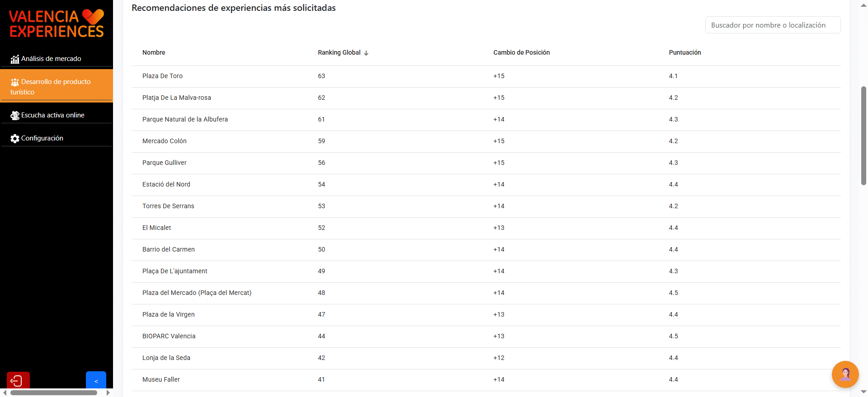Select the BIOPARC Valencia row
The width and height of the screenshot is (868, 397).
pyautogui.click(x=169, y=336)
